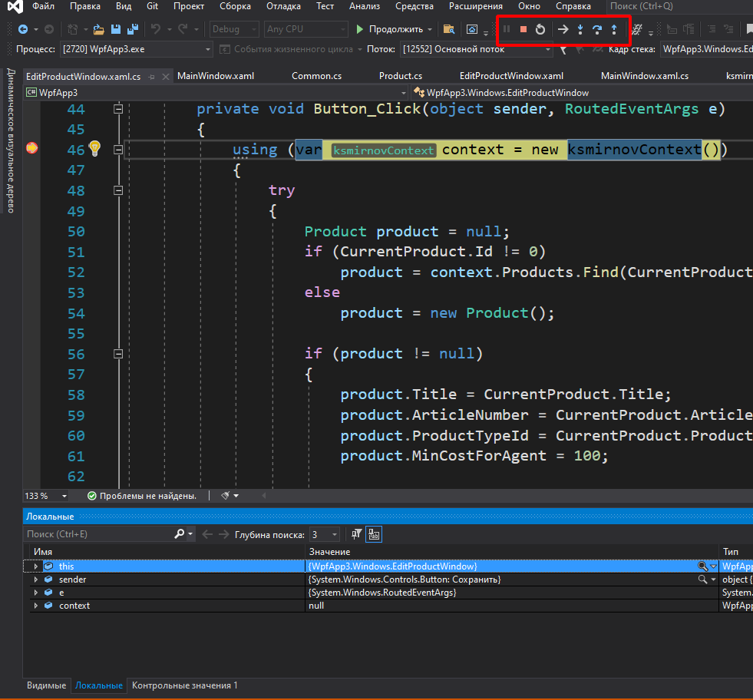Open the Отладка menu
Screen dimensions: 753x700
[x=282, y=6]
